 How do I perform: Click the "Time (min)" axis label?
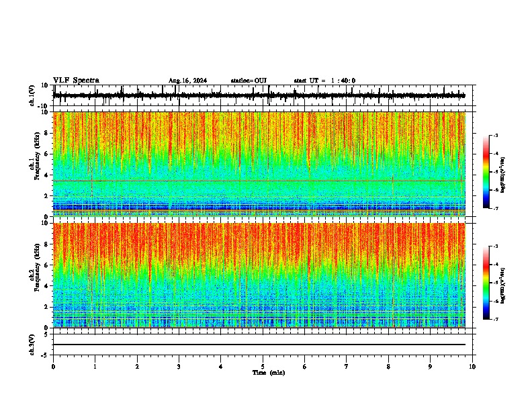tap(269, 373)
